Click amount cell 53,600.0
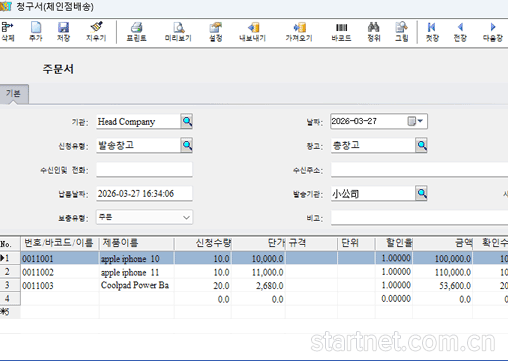The image size is (508, 361). 443,285
